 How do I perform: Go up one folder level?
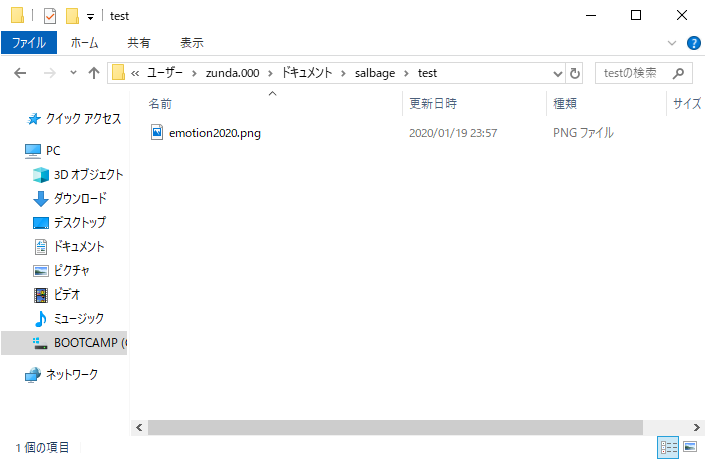tap(94, 73)
